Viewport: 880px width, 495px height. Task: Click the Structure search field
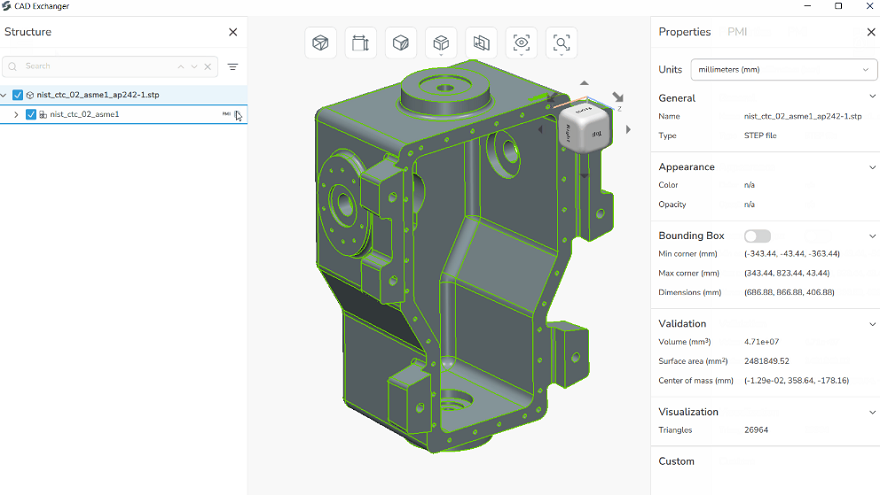pyautogui.click(x=101, y=66)
